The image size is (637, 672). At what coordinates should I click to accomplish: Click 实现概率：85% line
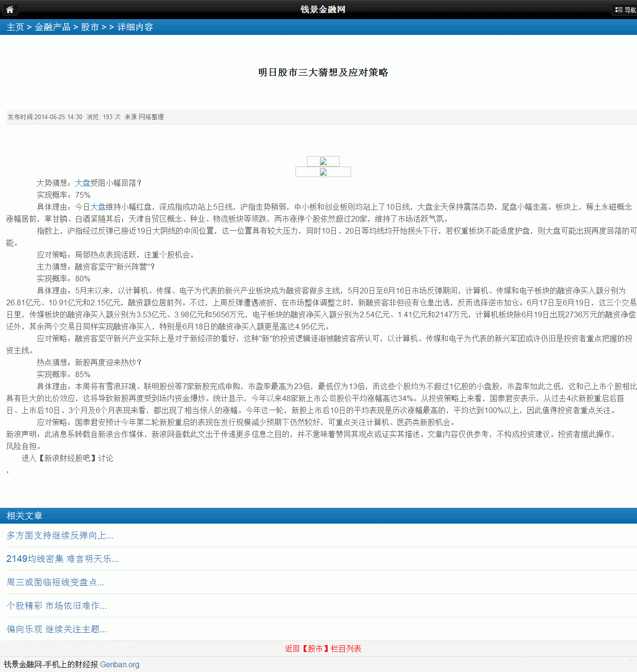pos(63,374)
